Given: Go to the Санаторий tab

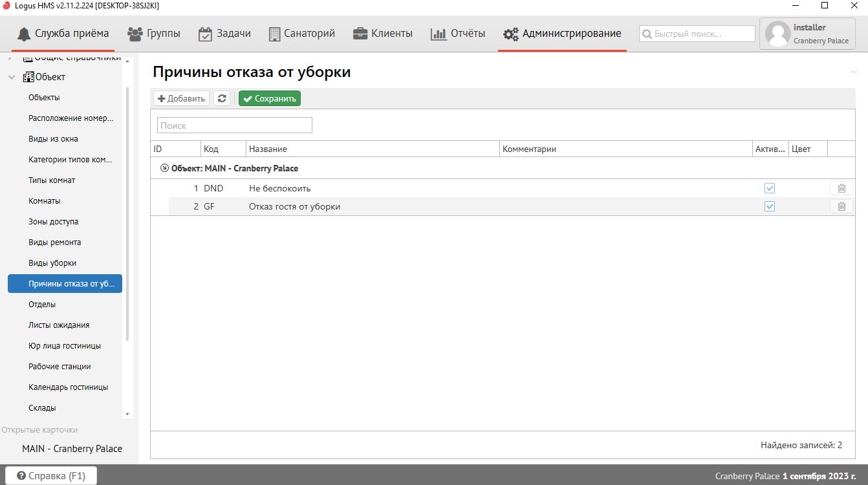Looking at the screenshot, I should tap(301, 34).
